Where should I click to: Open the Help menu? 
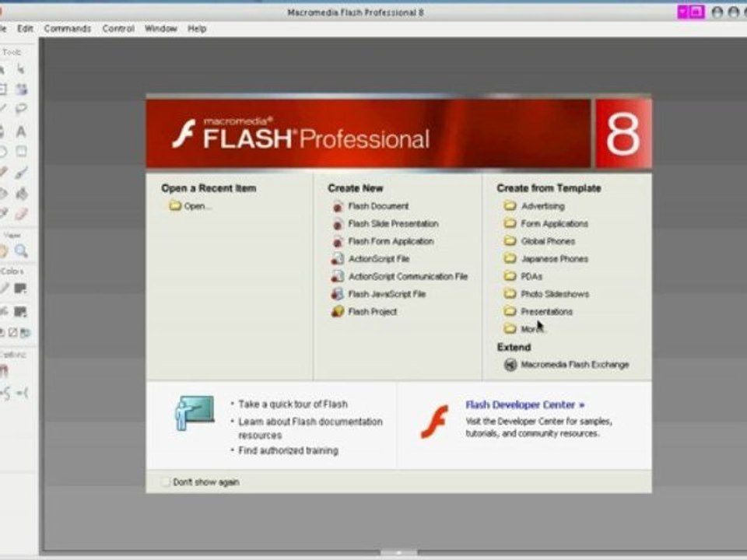point(197,29)
